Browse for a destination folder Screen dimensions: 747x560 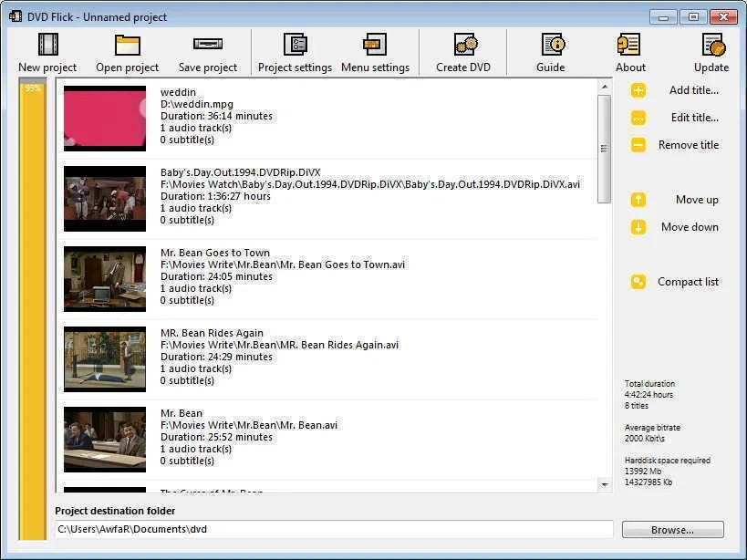(x=672, y=529)
